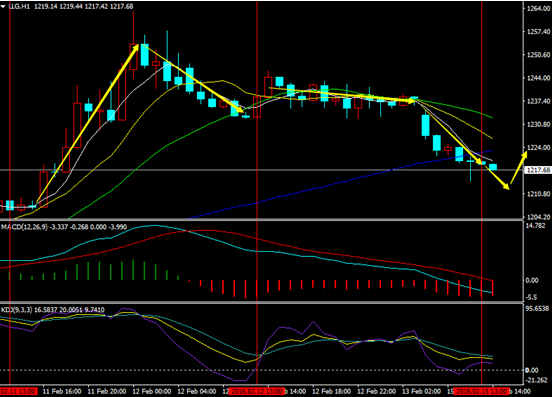This screenshot has height=397, width=552.
Task: Click the 1230.80 price axis label
Action: tap(539, 124)
